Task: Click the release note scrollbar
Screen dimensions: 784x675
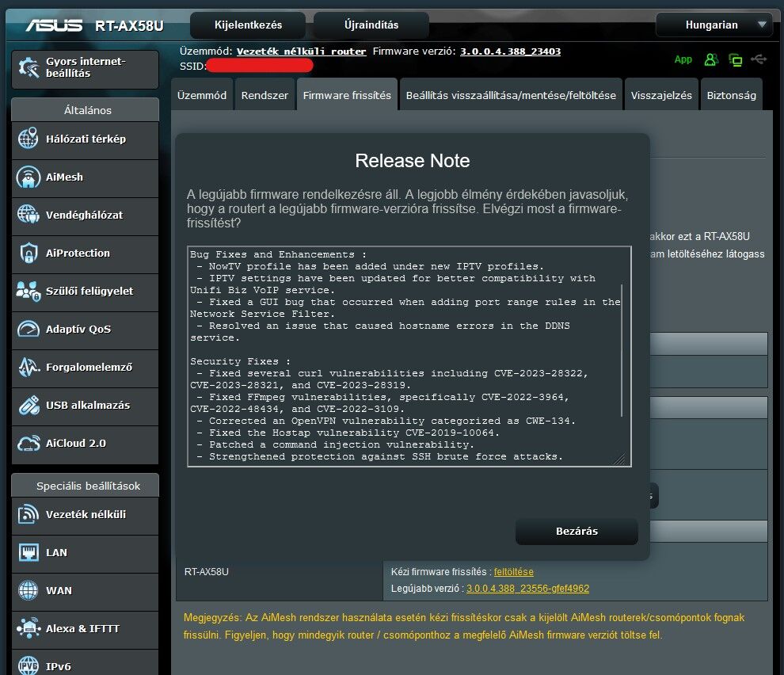Action: 622,350
